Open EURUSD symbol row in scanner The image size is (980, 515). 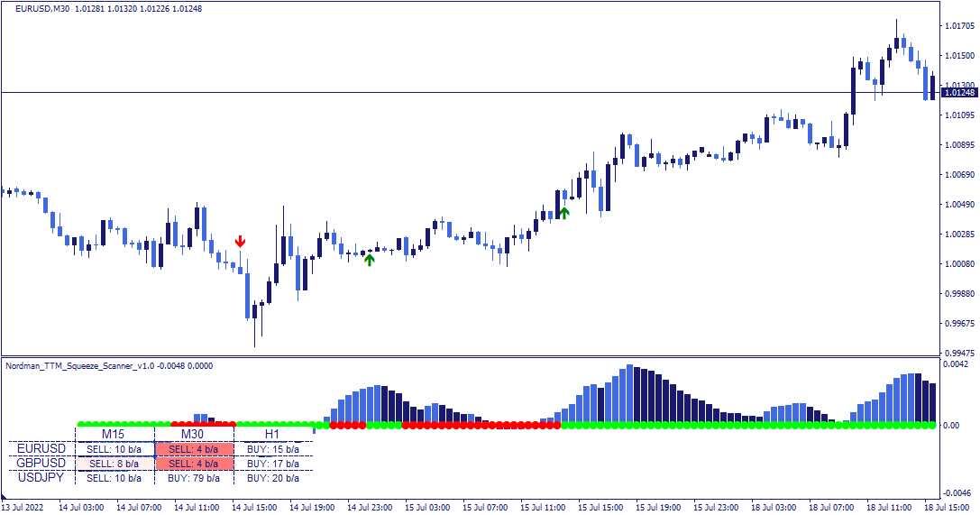tap(41, 449)
